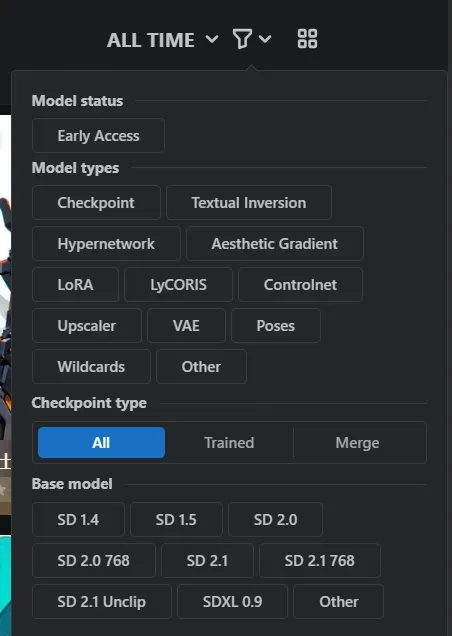Select the All checkpoint type option
The height and width of the screenshot is (636, 452).
(x=101, y=443)
